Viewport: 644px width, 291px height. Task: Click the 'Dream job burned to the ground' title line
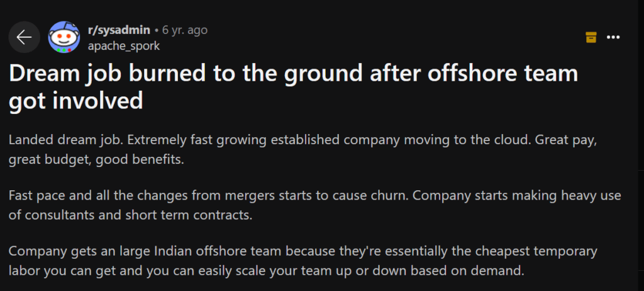(x=293, y=74)
